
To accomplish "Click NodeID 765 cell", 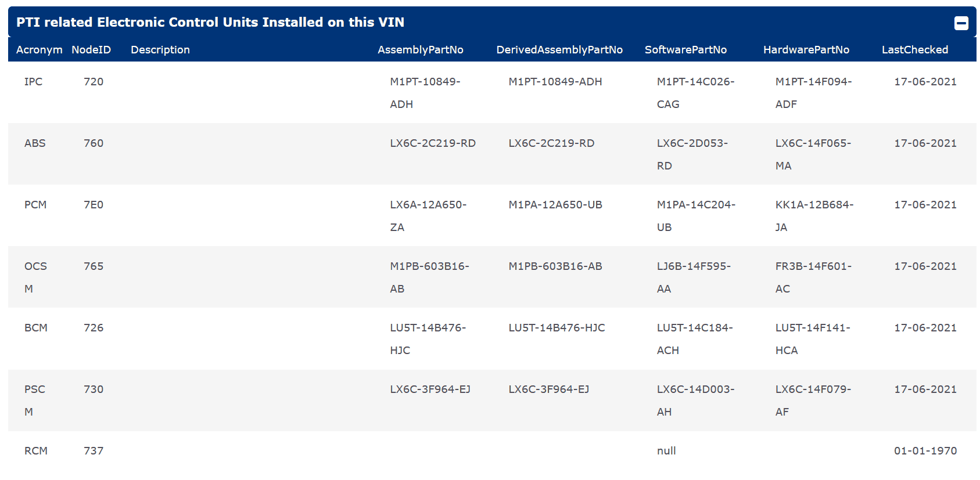I will pyautogui.click(x=94, y=266).
